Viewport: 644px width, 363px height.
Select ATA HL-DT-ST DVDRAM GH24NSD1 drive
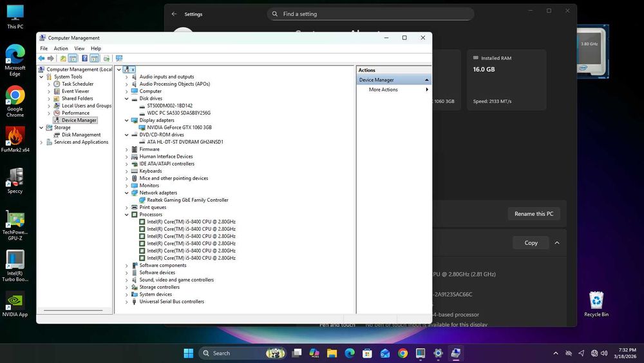[185, 142]
